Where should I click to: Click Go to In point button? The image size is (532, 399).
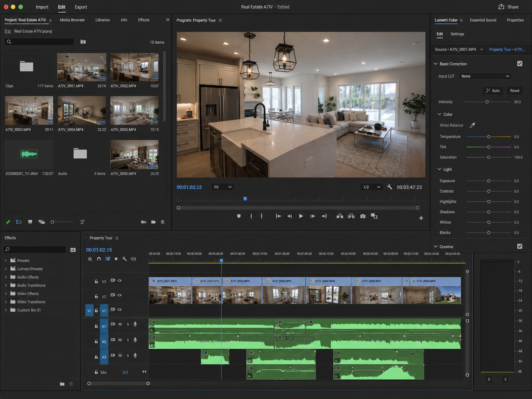278,216
